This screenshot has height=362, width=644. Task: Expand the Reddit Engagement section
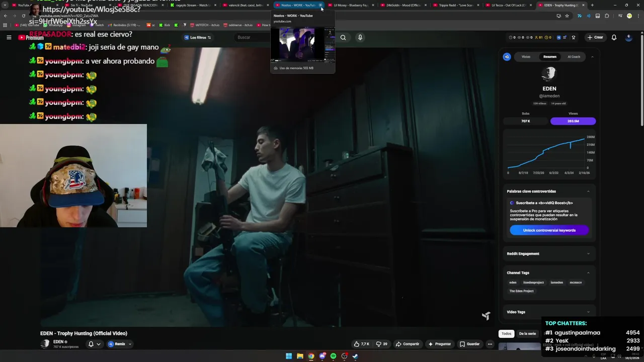[x=589, y=253]
